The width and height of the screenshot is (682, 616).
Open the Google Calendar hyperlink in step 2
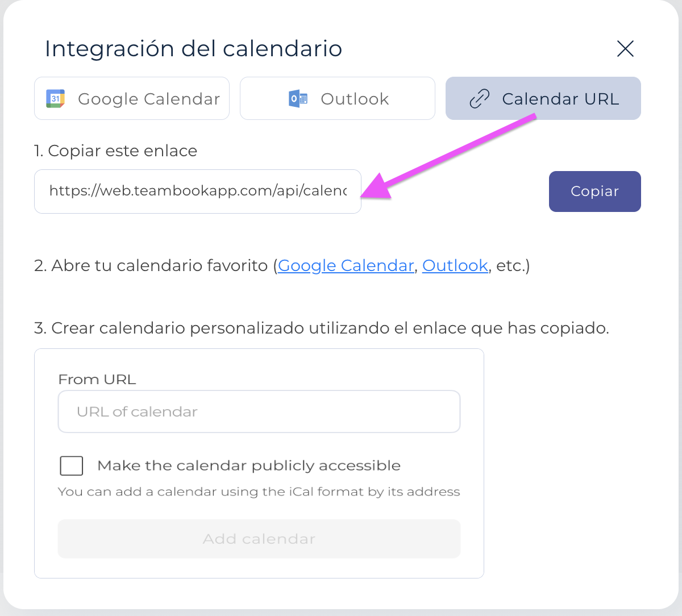pos(346,265)
